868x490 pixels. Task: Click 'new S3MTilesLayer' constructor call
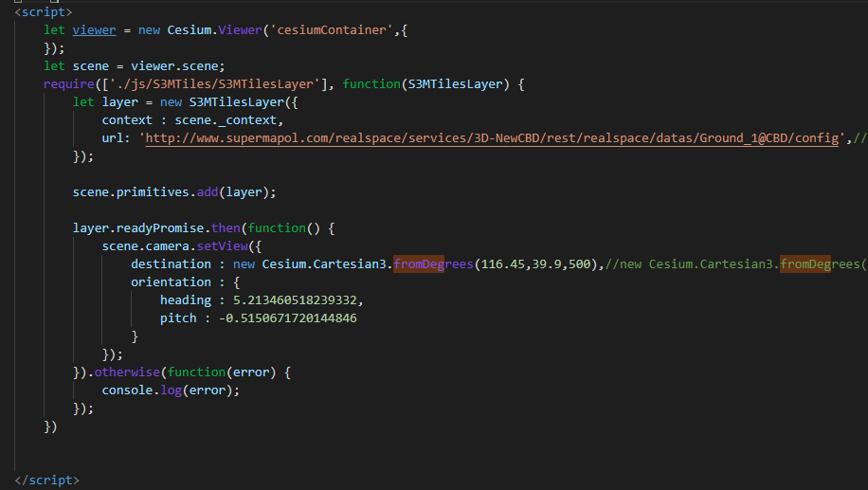(x=222, y=102)
